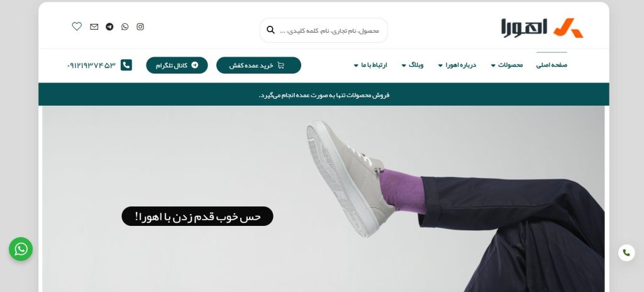Expand the وبلاگ dropdown menu
Image resolution: width=644 pixels, height=292 pixels.
(x=413, y=65)
